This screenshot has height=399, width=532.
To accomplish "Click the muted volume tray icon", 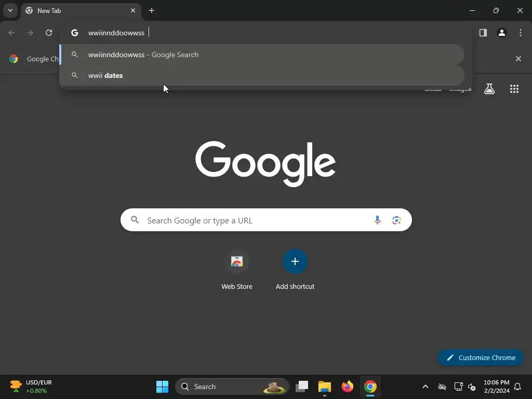I will click(x=472, y=387).
